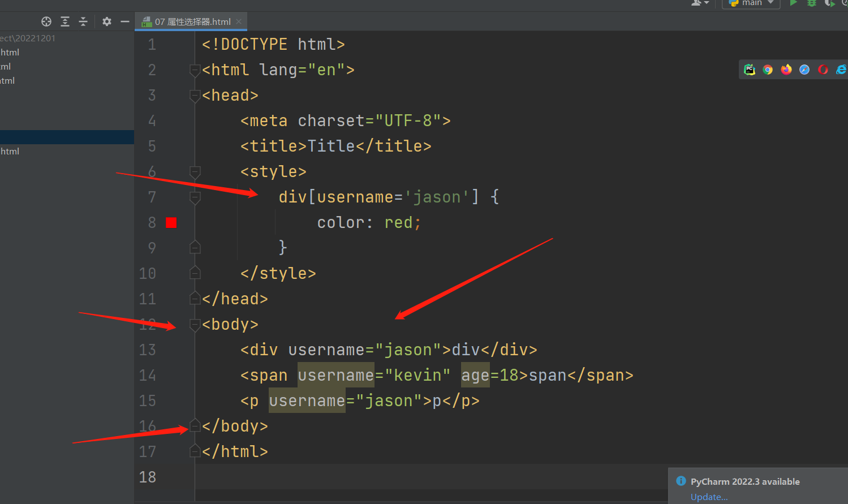Debug main with the bug icon
This screenshot has height=504, width=848.
point(812,3)
